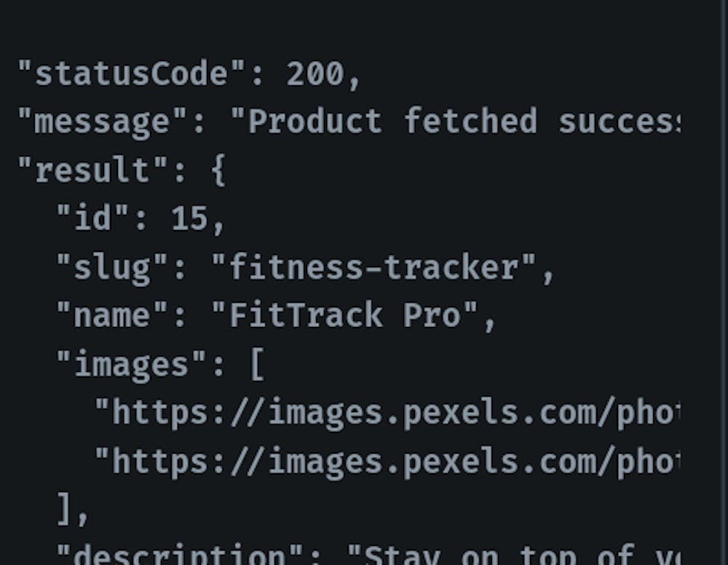
Task: Click the "fitness-tracker" slug value
Action: point(375,267)
